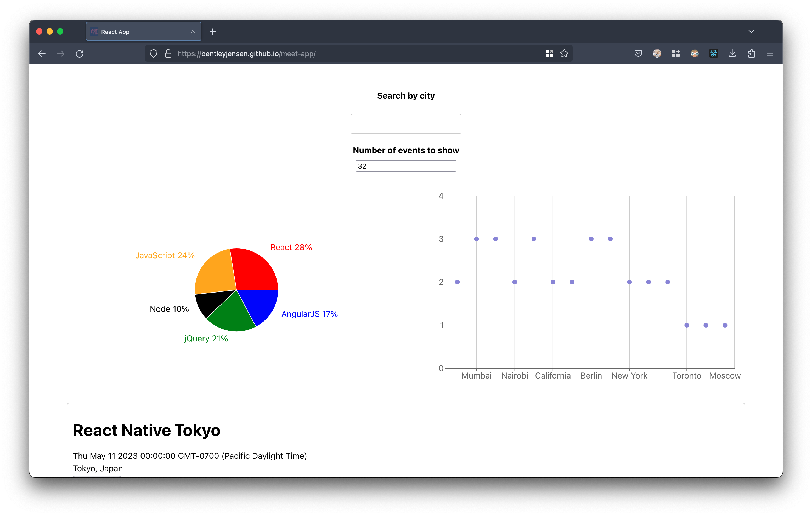Focus the number of events field

pyautogui.click(x=406, y=166)
